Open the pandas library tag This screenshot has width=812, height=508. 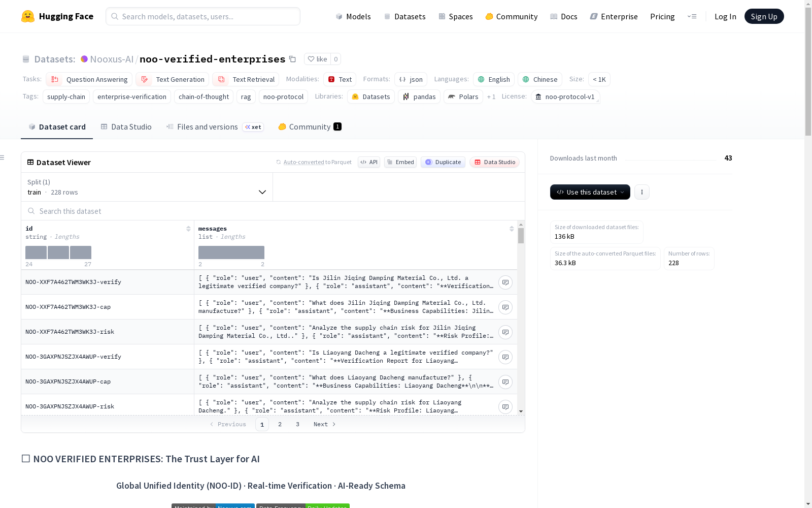pos(419,97)
